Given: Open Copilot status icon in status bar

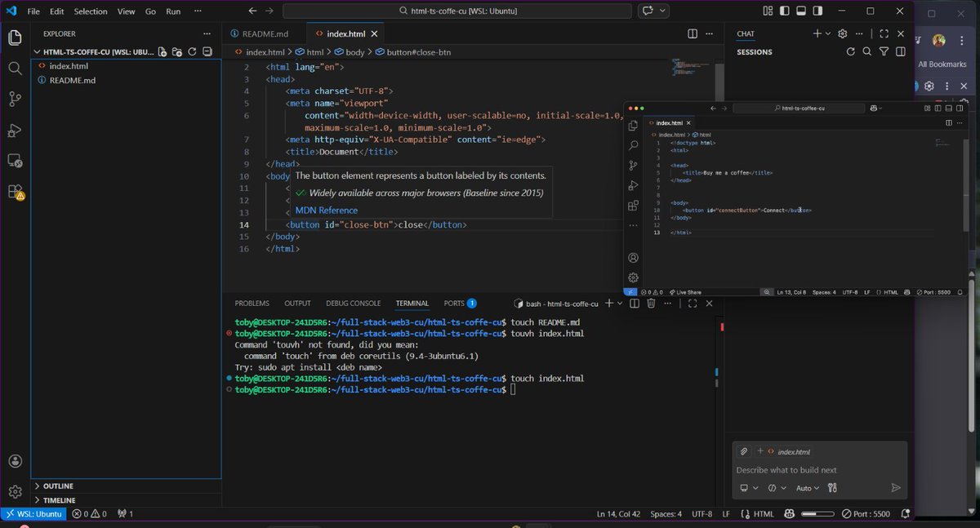Looking at the screenshot, I should pyautogui.click(x=791, y=514).
